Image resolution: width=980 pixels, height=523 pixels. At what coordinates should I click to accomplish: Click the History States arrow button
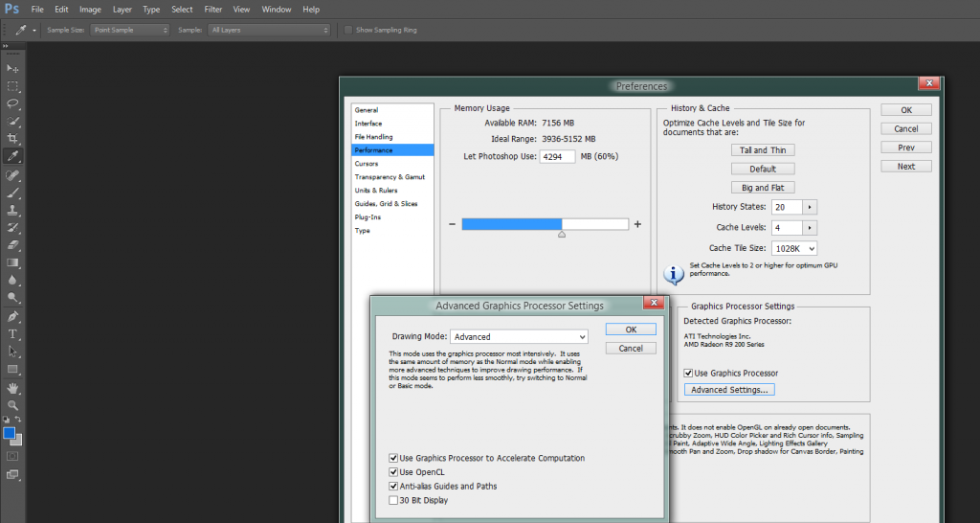(810, 207)
